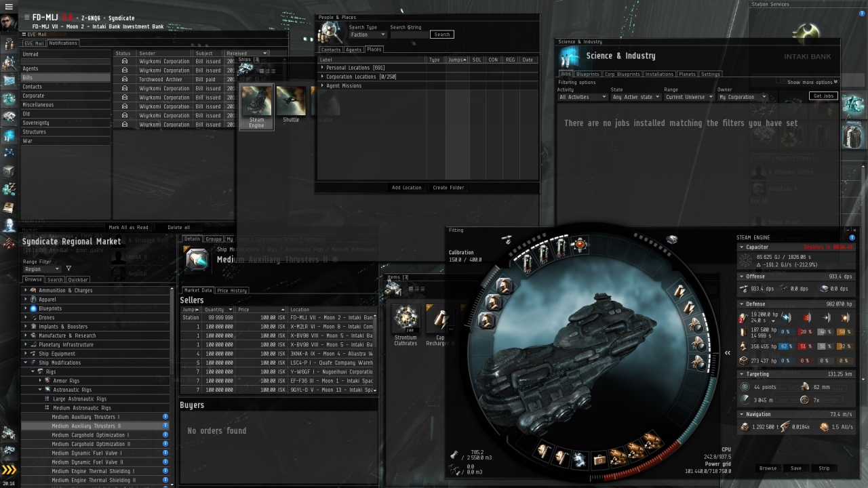
Task: Show info for Medium Cargohold Optimization II
Action: click(165, 444)
